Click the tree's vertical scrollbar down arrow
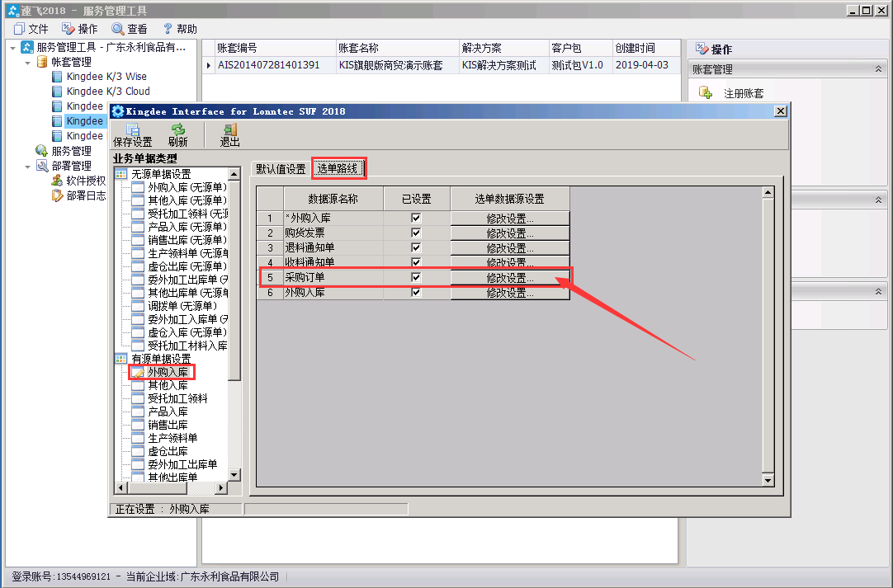Image resolution: width=893 pixels, height=588 pixels. 234,475
